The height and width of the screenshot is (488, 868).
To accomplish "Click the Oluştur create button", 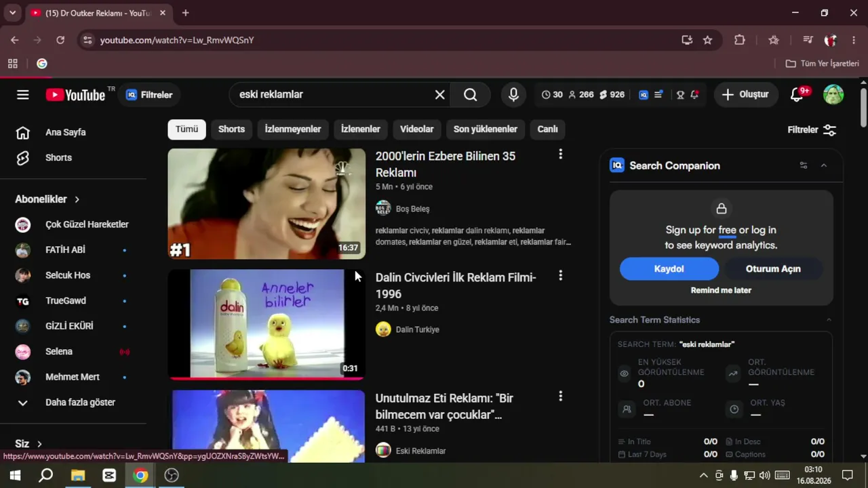I will pos(745,95).
